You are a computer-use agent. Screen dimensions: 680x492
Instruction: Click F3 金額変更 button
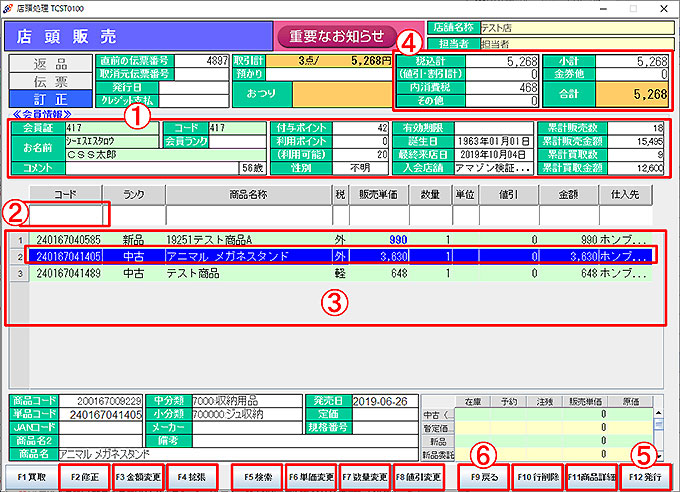click(139, 478)
